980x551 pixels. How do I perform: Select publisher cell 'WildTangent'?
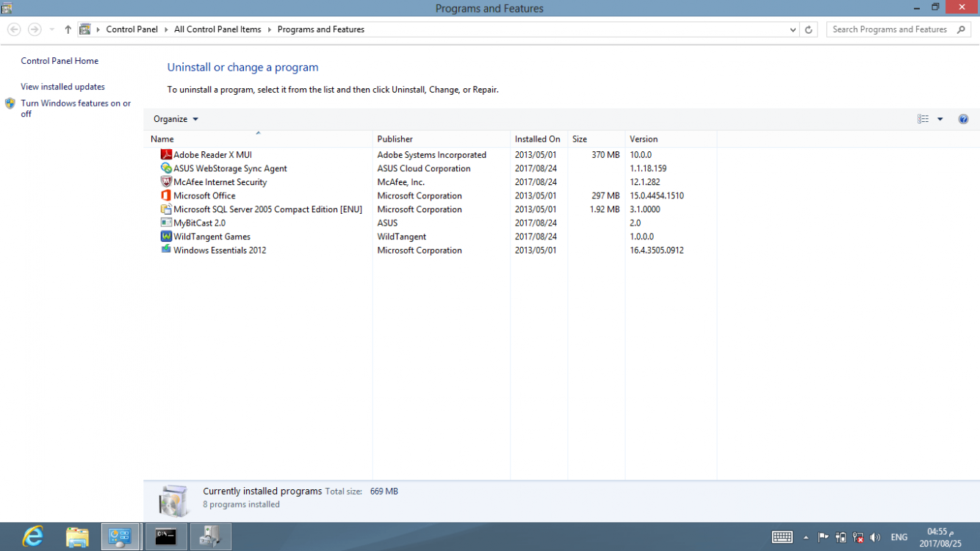click(x=402, y=237)
